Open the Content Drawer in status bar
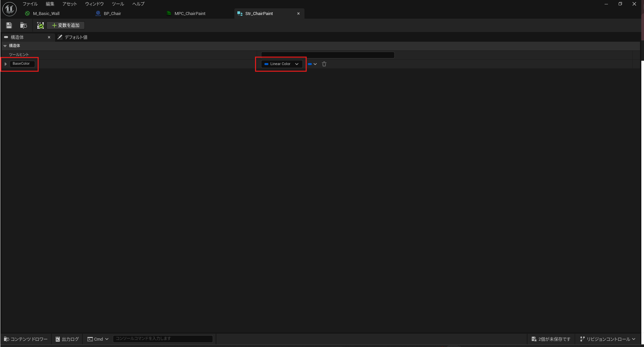The width and height of the screenshot is (644, 347). click(x=26, y=339)
